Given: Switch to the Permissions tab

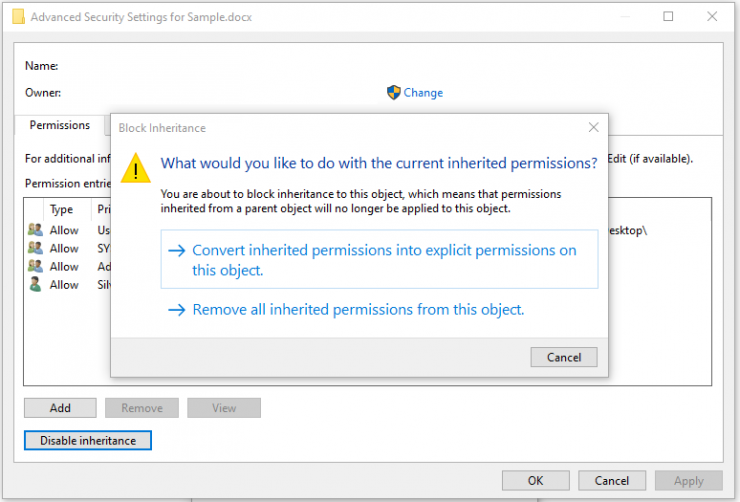Looking at the screenshot, I should point(59,125).
